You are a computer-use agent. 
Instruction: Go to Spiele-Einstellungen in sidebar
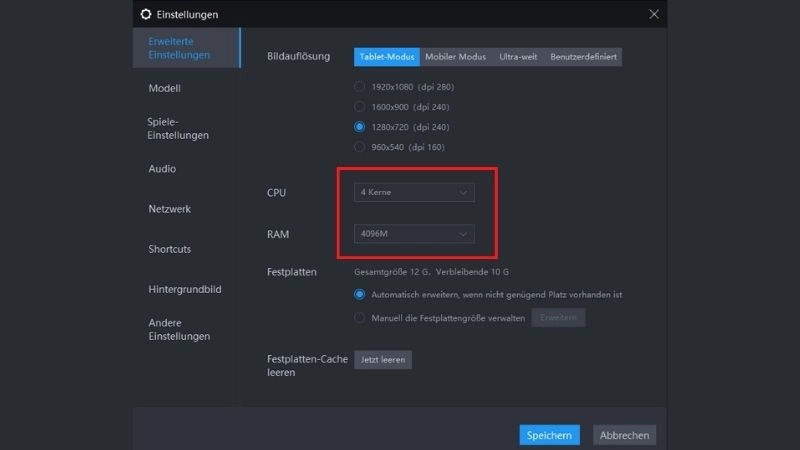pyautogui.click(x=177, y=128)
